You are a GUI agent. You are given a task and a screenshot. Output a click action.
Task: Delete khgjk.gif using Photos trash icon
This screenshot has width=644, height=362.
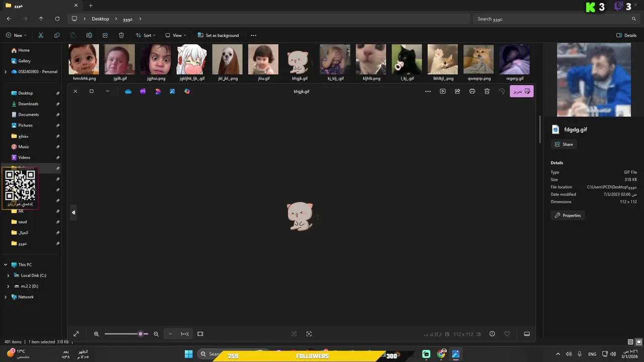tap(487, 92)
